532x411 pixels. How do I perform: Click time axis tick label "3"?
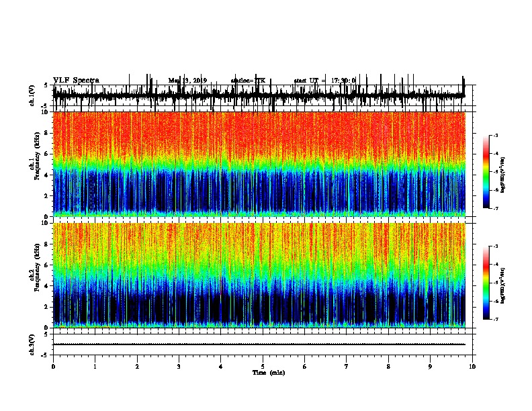pyautogui.click(x=179, y=367)
